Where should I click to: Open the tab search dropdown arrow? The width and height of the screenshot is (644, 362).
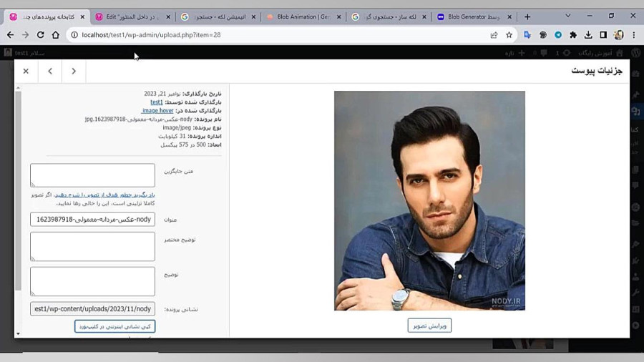[x=567, y=16]
